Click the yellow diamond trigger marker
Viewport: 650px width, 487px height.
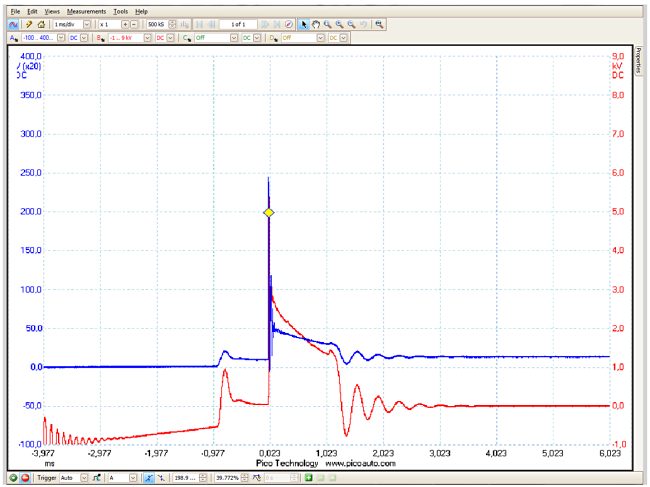coord(268,213)
